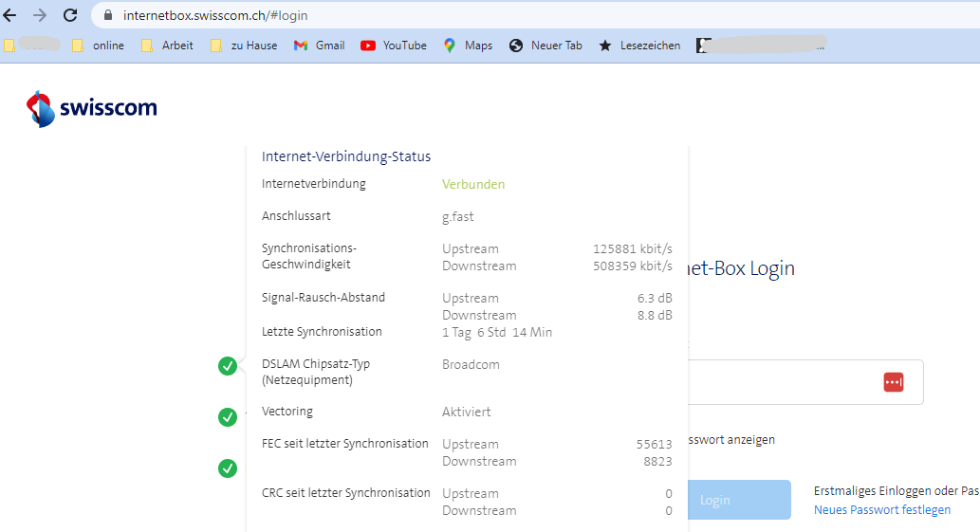Expand the "online" bookmark folder
Viewport: 980px width, 532px height.
coord(98,46)
